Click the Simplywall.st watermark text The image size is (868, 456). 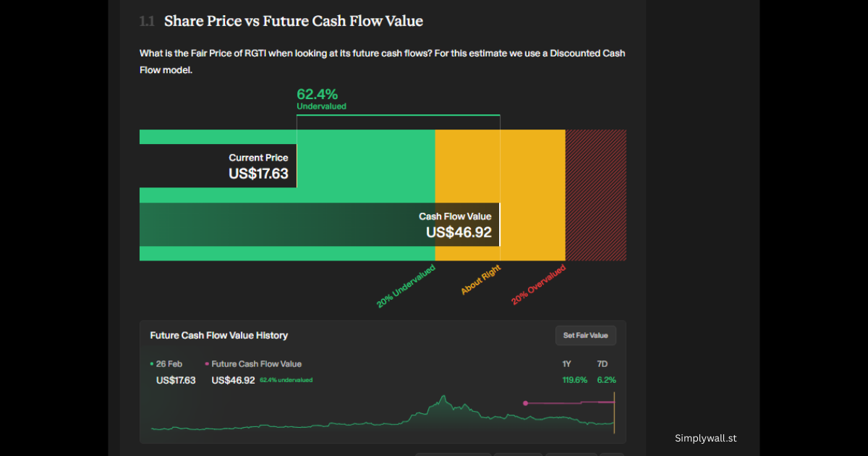point(705,438)
